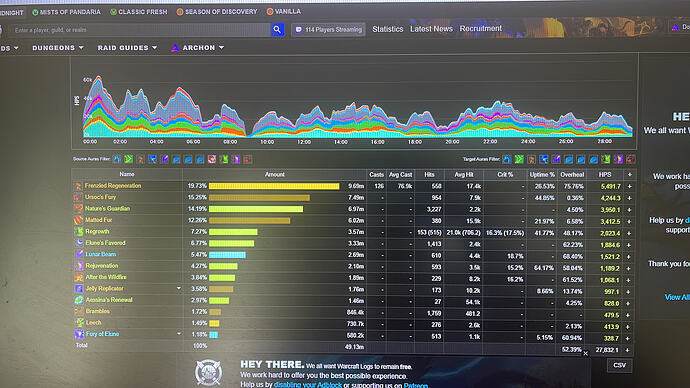Click Frenzied Regeneration yellow amount bar
The height and width of the screenshot is (388, 690).
pyautogui.click(x=274, y=187)
